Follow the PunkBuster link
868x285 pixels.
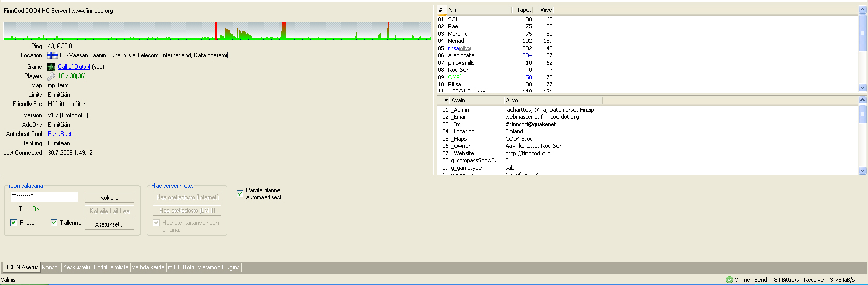coord(61,134)
